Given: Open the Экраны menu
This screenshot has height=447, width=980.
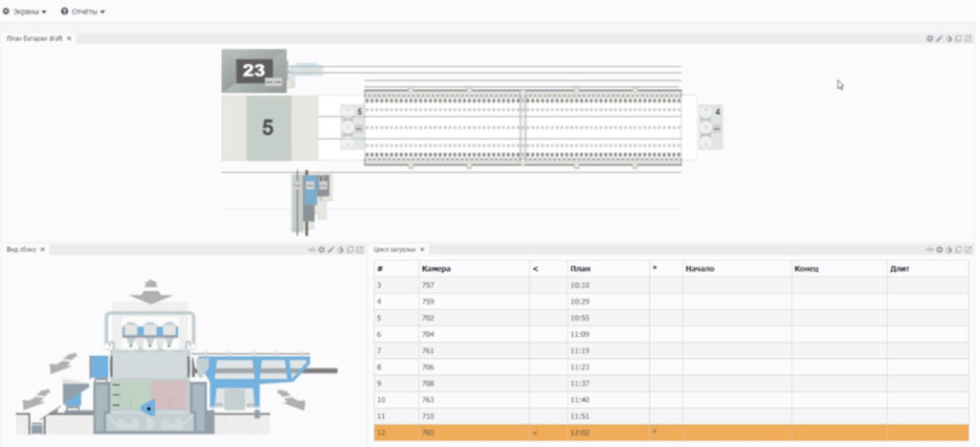Looking at the screenshot, I should tap(24, 11).
